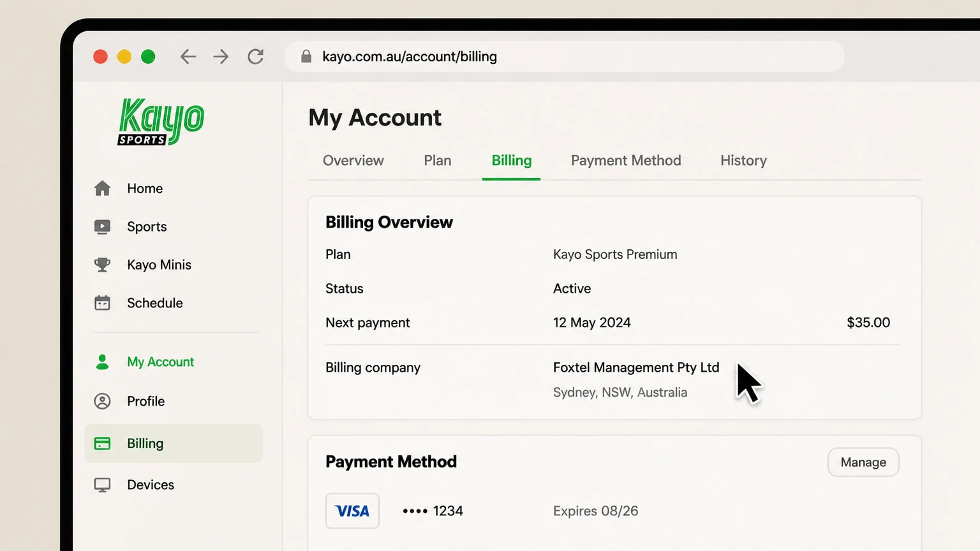The image size is (980, 551).
Task: Click the Kayo Minis trophy icon
Action: point(102,265)
